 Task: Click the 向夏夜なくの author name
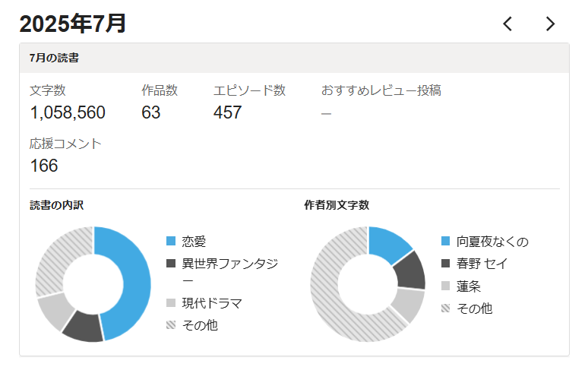[492, 242]
